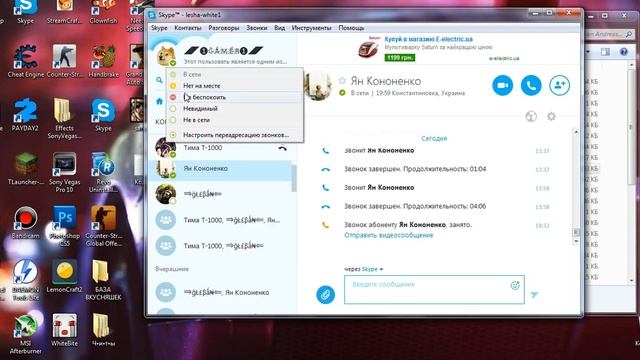640x360 pixels.
Task: Click the help icon in background Explorer window
Action: click(624, 51)
